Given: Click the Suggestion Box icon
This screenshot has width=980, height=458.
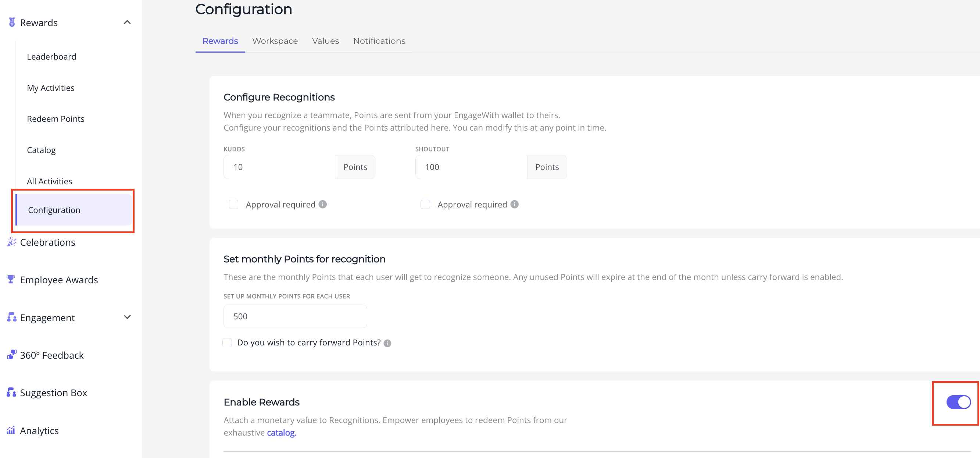Looking at the screenshot, I should [11, 392].
